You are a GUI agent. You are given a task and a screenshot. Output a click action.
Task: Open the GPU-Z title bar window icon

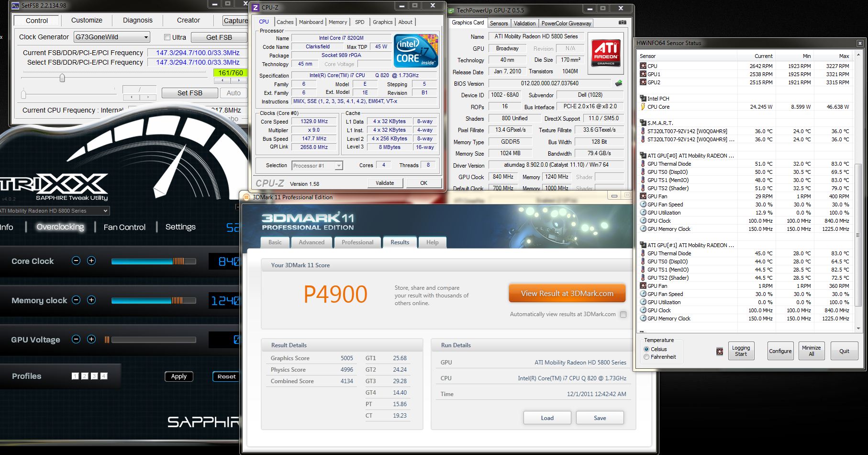point(451,10)
